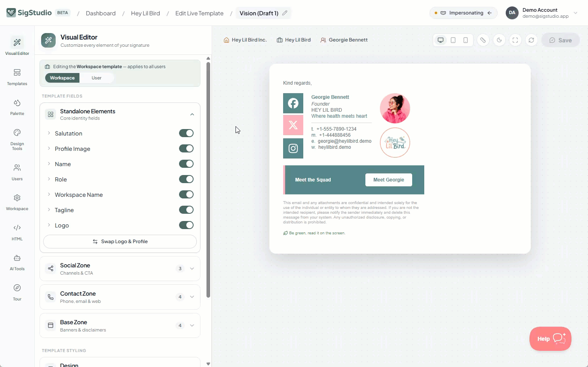Open the Help chat button
The width and height of the screenshot is (588, 367).
click(550, 339)
